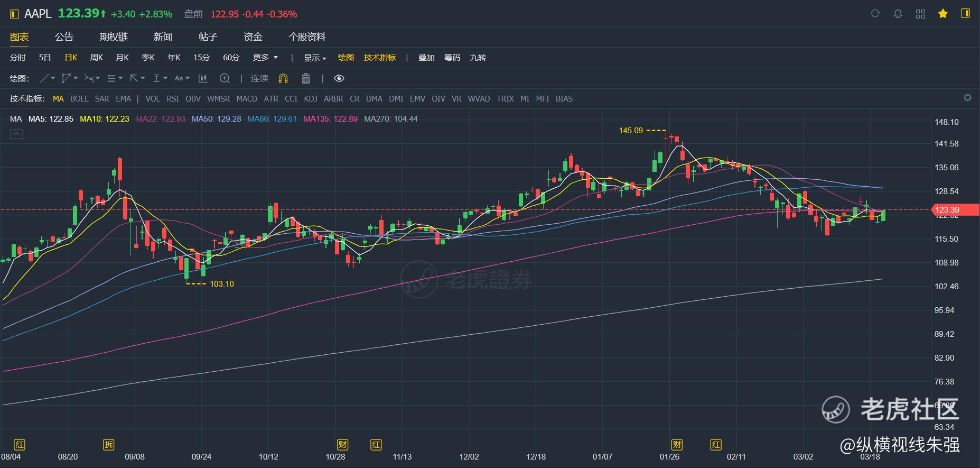Open text tool dropdown arrow
The image size is (980, 468).
188,78
